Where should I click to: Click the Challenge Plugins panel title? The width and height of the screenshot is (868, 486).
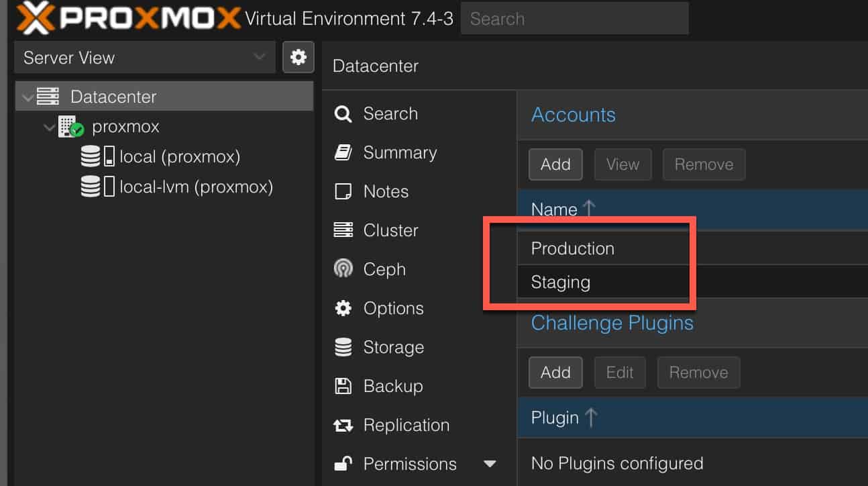tap(612, 323)
